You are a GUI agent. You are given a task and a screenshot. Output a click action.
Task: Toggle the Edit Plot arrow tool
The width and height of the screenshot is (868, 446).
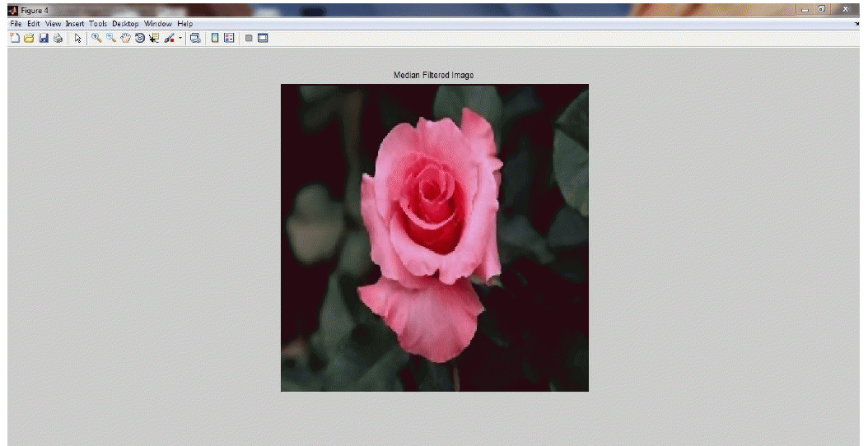point(78,38)
